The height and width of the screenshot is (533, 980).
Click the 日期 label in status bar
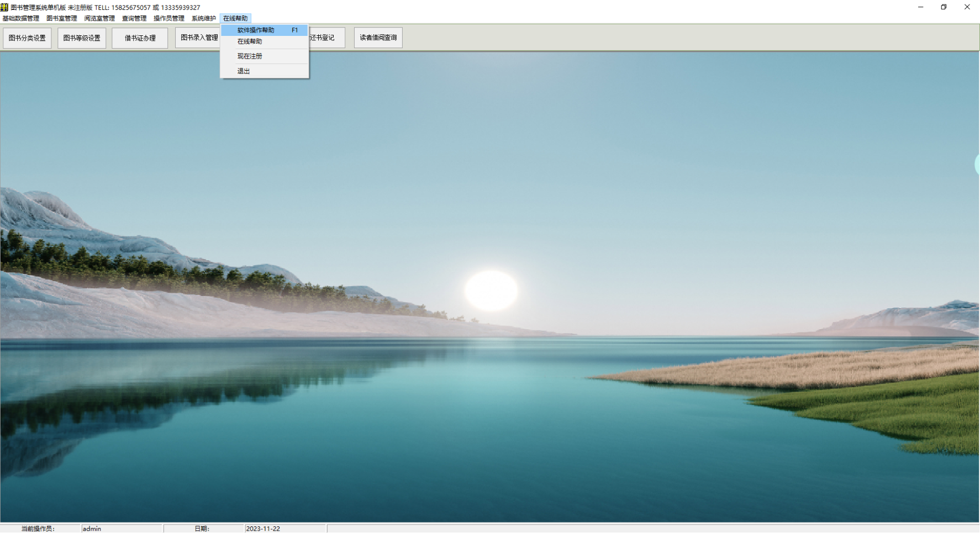(202, 529)
